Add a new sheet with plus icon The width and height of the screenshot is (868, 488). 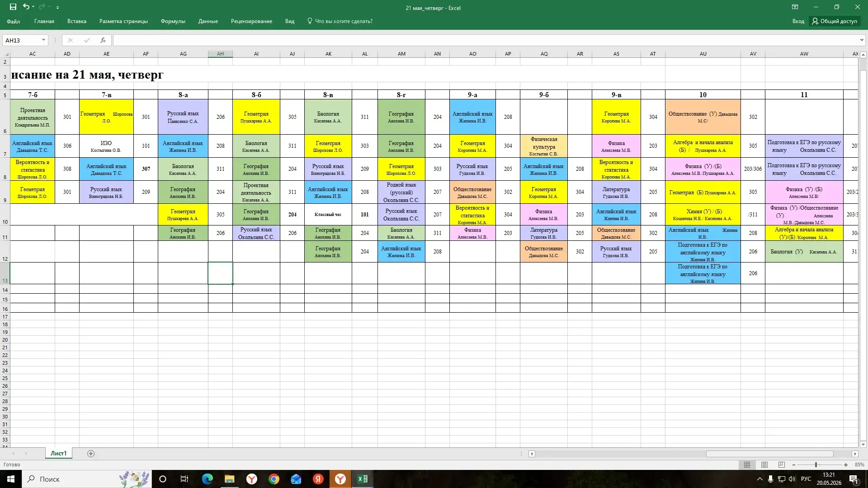click(x=91, y=454)
